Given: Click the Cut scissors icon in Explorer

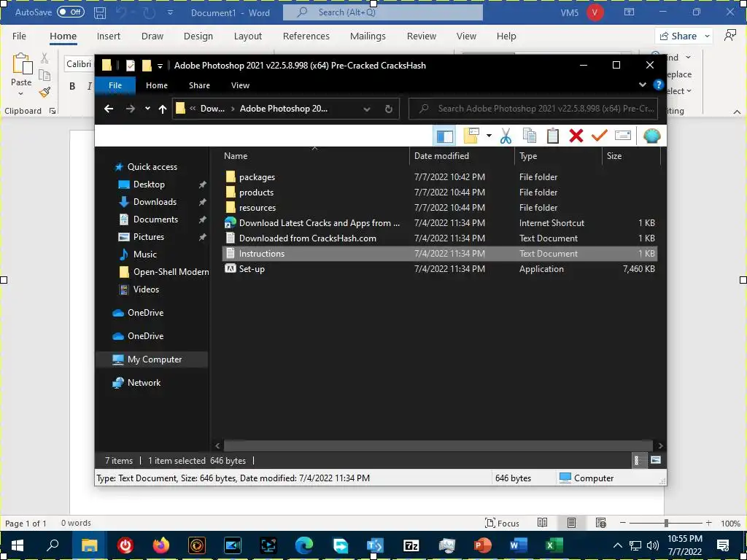Looking at the screenshot, I should [506, 136].
